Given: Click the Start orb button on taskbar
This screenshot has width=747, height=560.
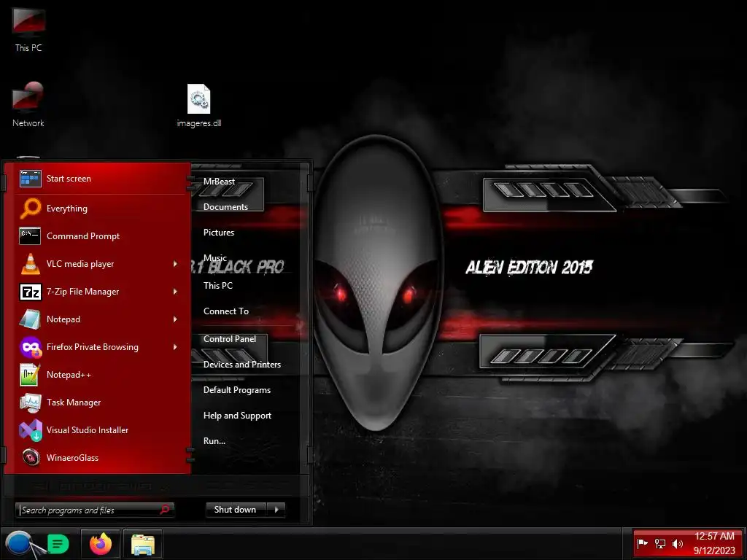Looking at the screenshot, I should [x=19, y=543].
